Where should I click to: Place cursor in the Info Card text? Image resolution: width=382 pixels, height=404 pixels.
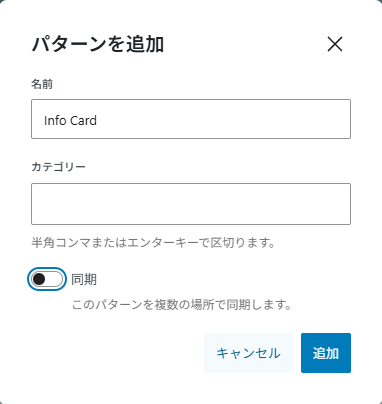[x=70, y=120]
